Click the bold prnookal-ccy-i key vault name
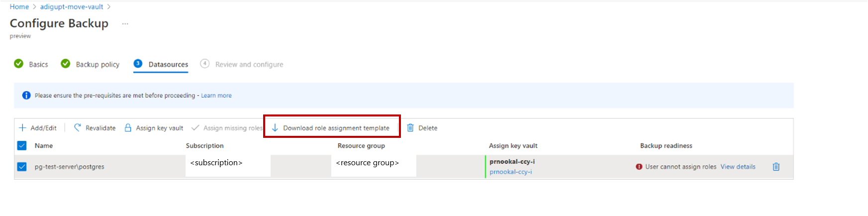 tap(512, 162)
